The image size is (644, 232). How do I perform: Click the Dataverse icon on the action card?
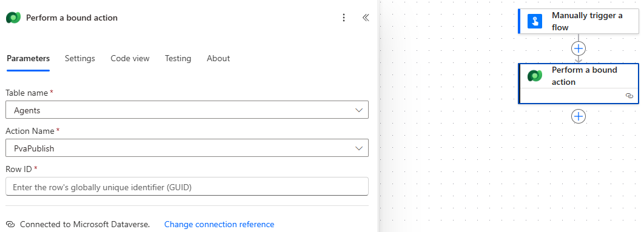(535, 76)
